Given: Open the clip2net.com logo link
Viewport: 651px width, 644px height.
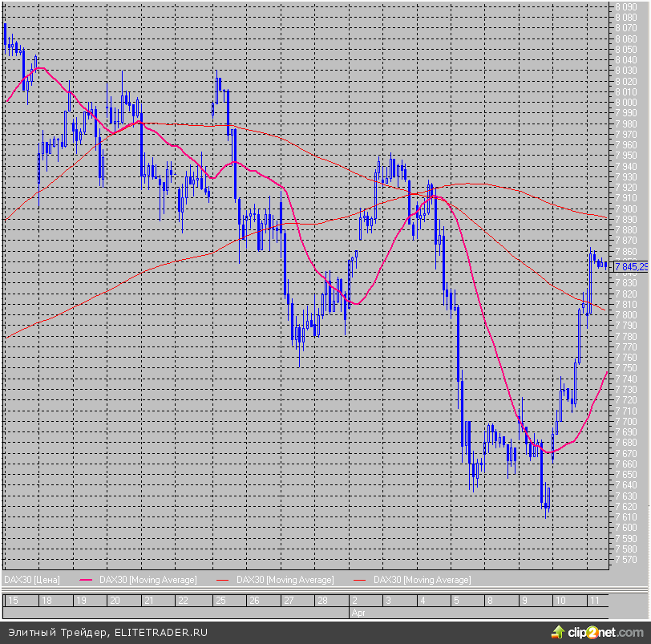Looking at the screenshot, I should point(604,631).
